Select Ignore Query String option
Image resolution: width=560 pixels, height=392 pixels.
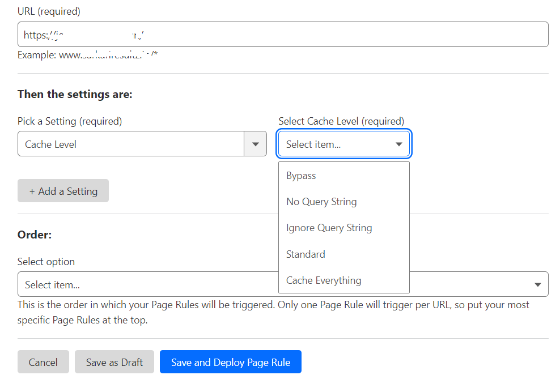329,228
